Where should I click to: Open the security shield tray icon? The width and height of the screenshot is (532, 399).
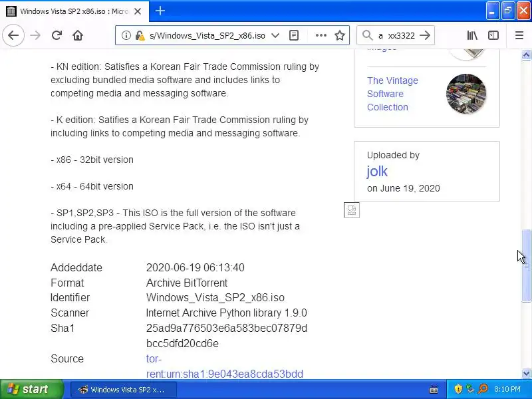[458, 389]
